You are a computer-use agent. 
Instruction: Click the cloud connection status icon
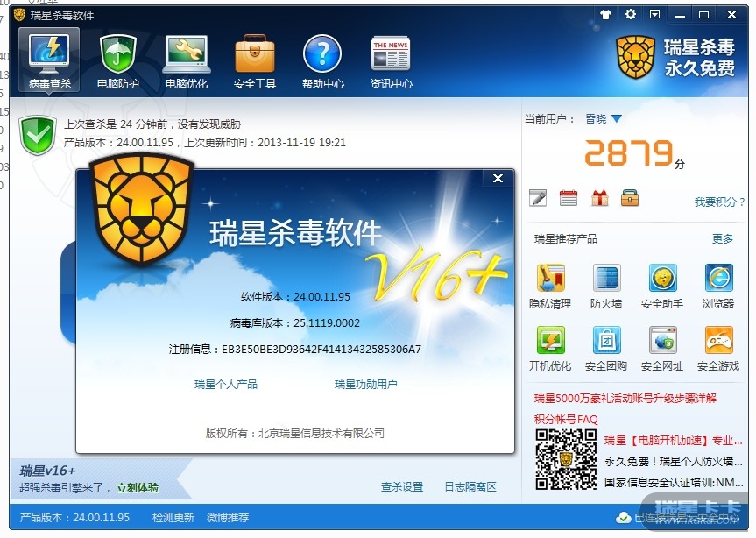click(x=623, y=518)
